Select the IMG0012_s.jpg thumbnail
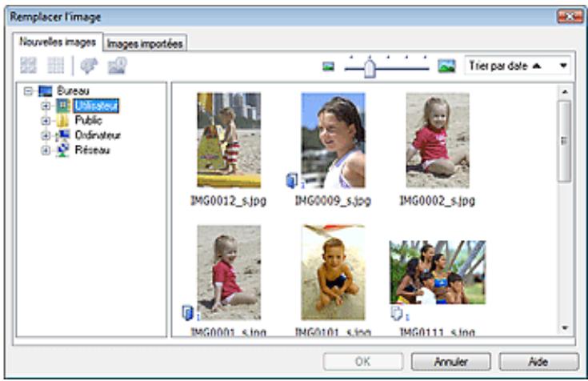Image resolution: width=588 pixels, height=381 pixels. (229, 140)
